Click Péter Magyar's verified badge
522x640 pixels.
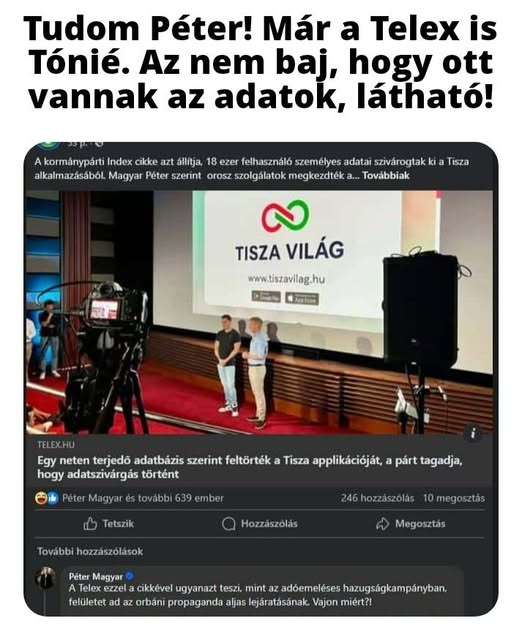pyautogui.click(x=129, y=576)
